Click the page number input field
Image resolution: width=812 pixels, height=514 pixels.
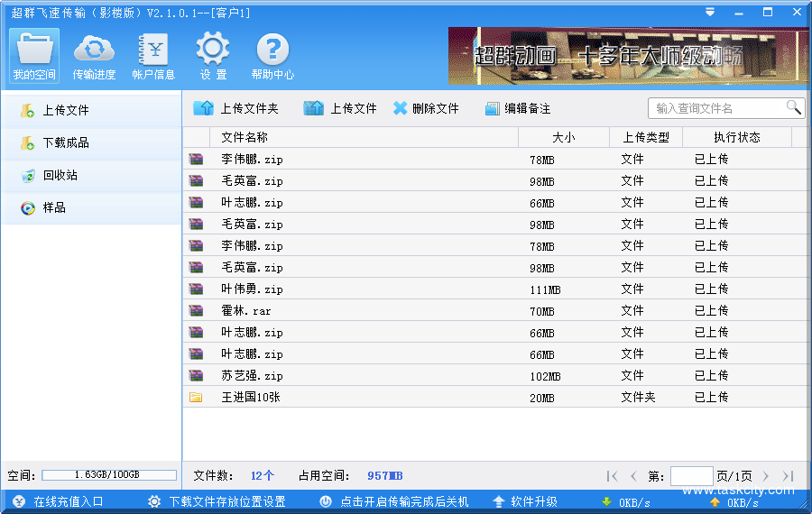(691, 475)
